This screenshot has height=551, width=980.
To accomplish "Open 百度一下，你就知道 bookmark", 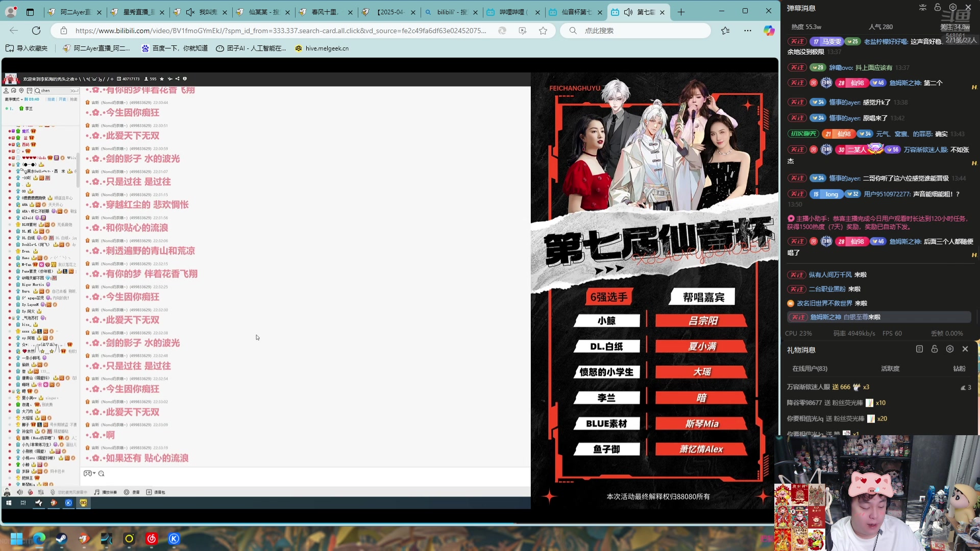I will click(x=175, y=48).
